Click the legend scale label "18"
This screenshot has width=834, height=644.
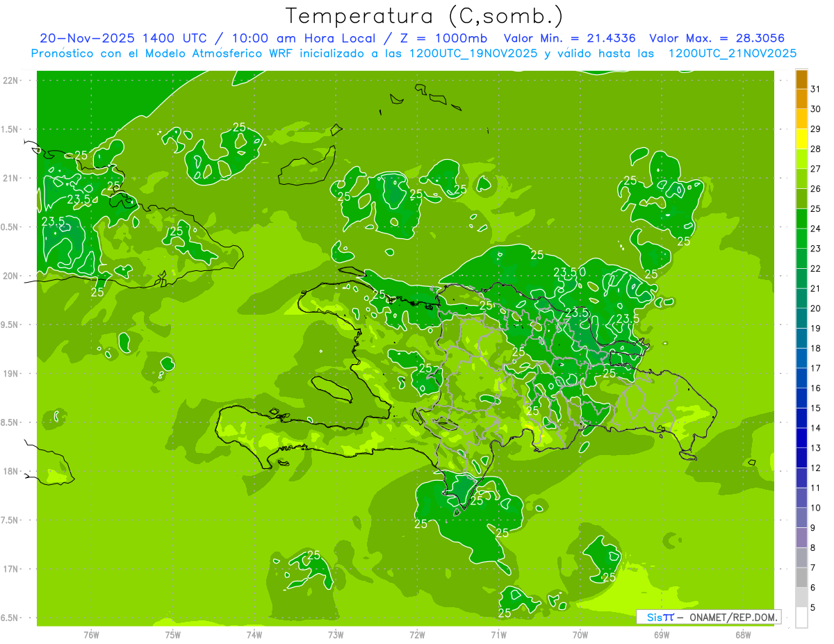(816, 348)
